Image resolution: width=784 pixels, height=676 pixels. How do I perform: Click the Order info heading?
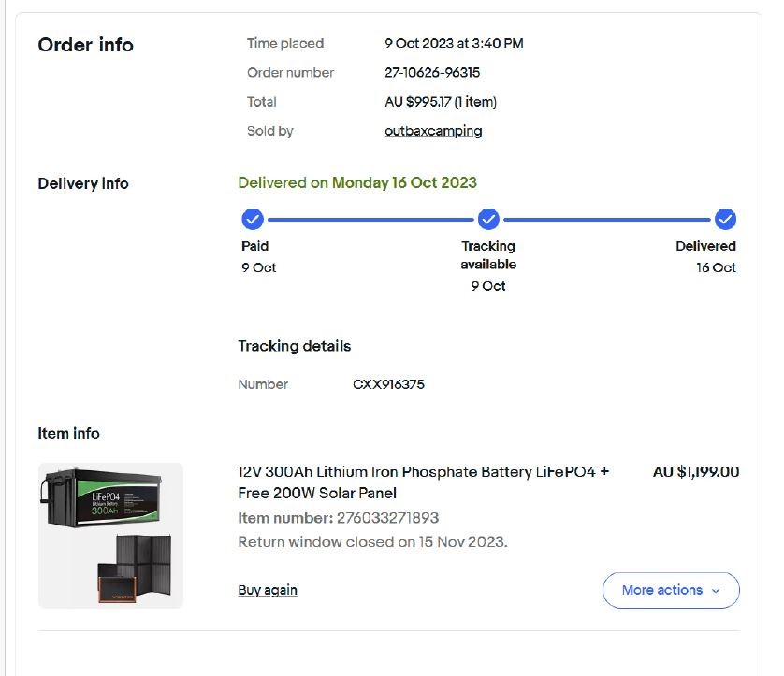coord(85,45)
